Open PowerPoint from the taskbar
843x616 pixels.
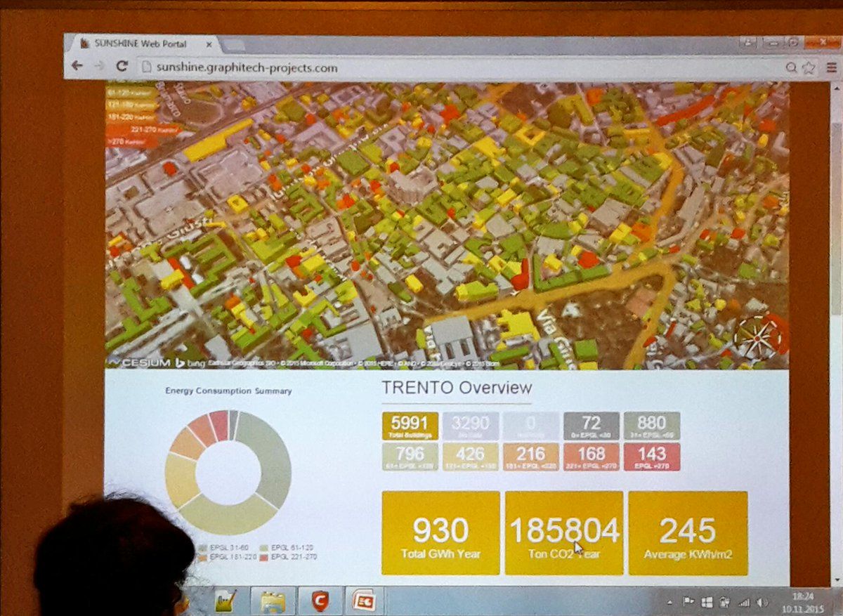(x=364, y=601)
